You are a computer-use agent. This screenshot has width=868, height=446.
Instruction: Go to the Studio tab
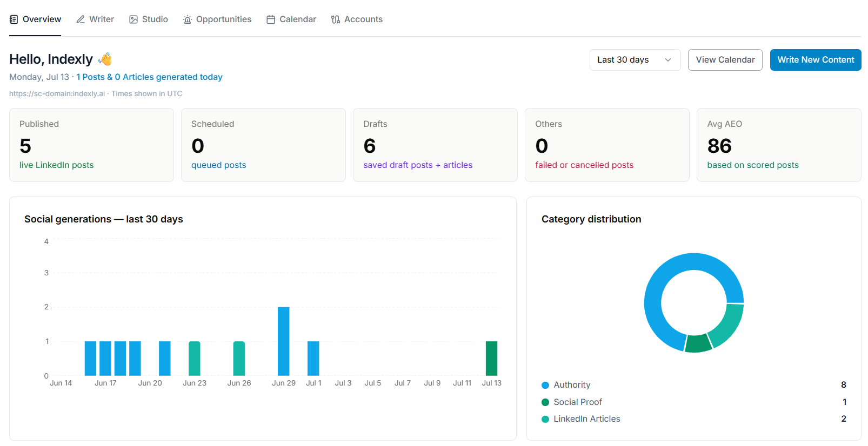tap(149, 19)
